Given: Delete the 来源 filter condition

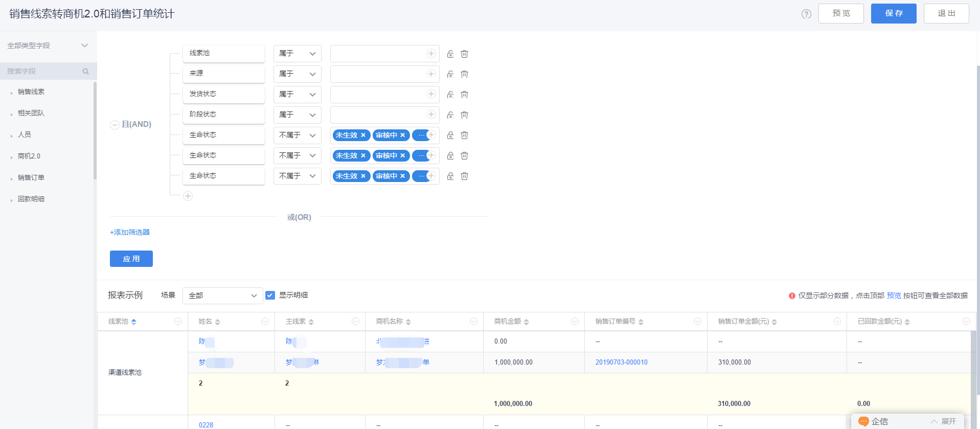Looking at the screenshot, I should point(464,74).
